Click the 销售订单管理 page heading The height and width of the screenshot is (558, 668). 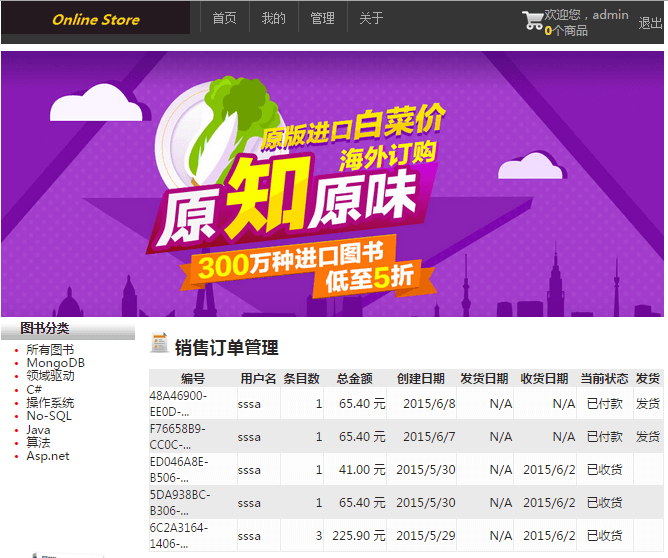227,347
